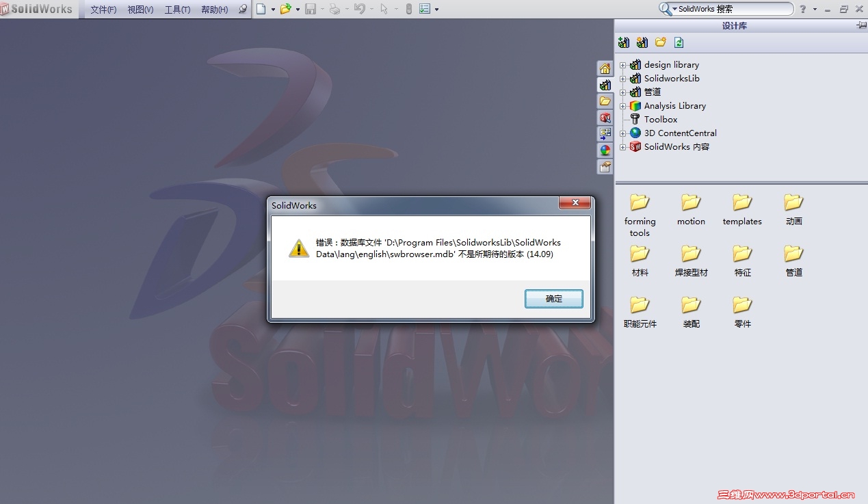Select Analysis Library in the tree
The image size is (868, 504).
(x=674, y=106)
